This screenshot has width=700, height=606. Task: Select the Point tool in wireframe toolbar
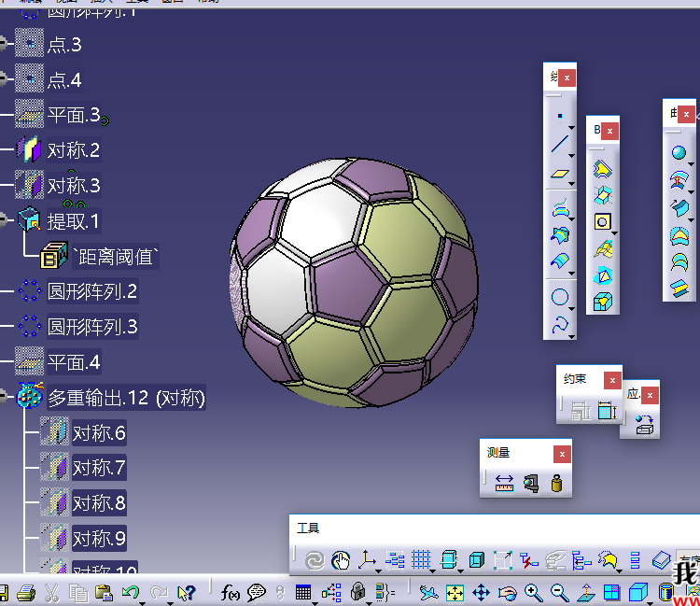559,116
